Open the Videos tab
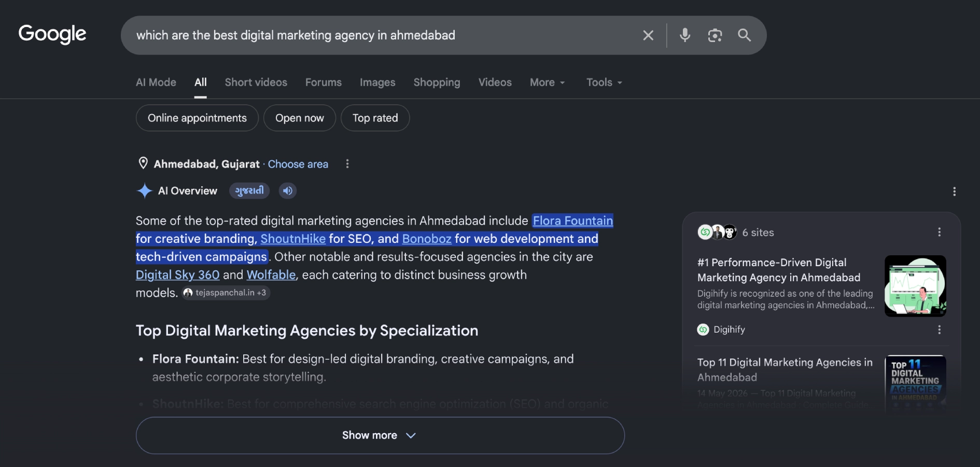The height and width of the screenshot is (467, 980). pyautogui.click(x=495, y=83)
